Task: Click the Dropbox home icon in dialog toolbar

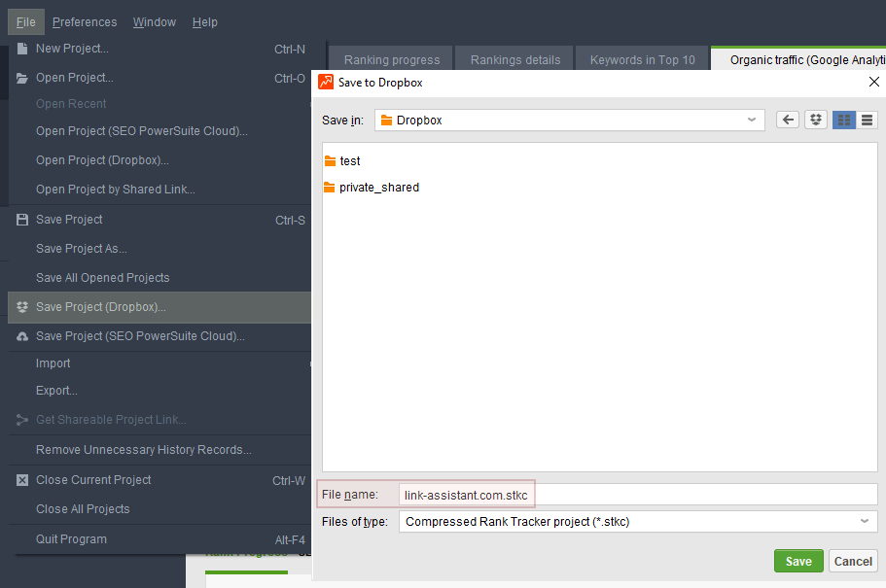Action: [816, 120]
